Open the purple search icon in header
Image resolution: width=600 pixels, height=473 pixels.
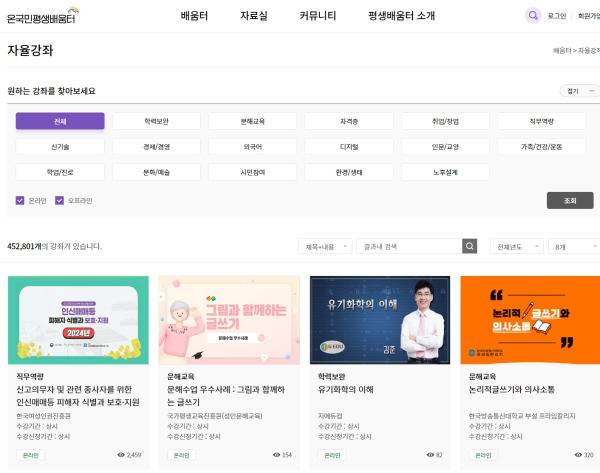click(x=533, y=16)
